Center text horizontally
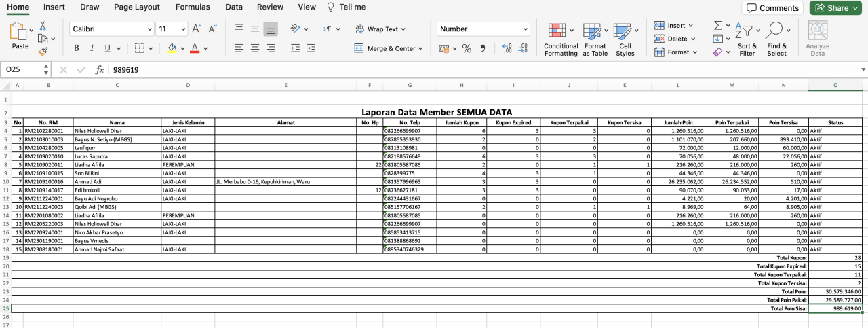 click(x=255, y=48)
